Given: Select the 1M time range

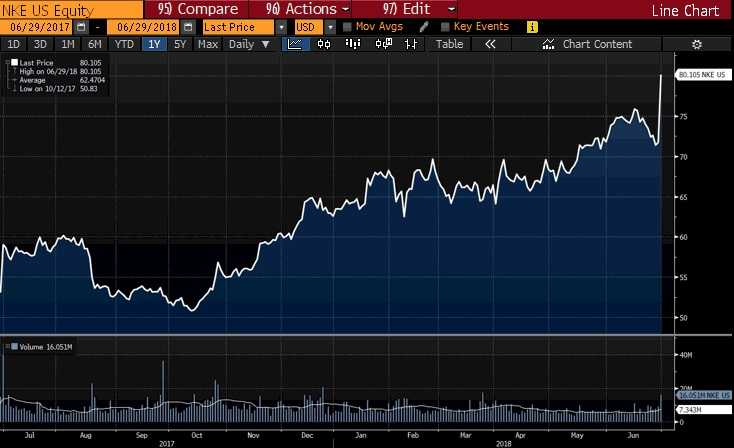Looking at the screenshot, I should 68,44.
